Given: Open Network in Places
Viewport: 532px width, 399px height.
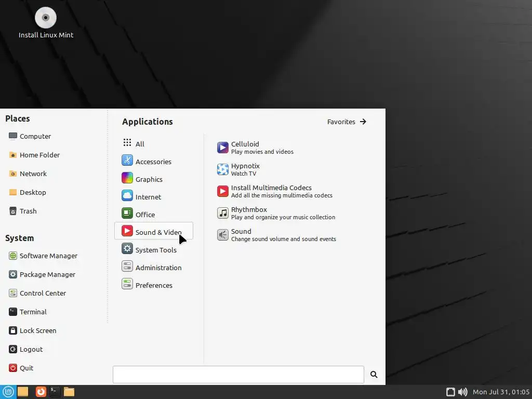Looking at the screenshot, I should [28, 174].
